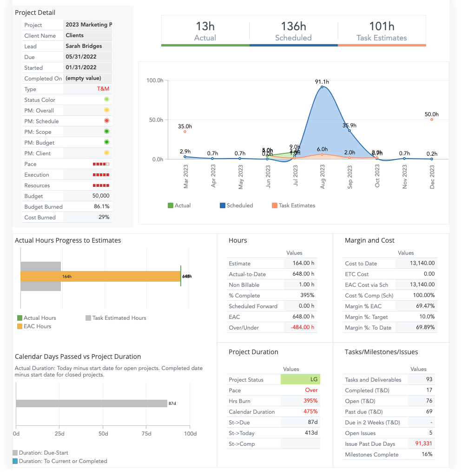Click the EAC Hours orange legend swatch
461x476 pixels.
tap(20, 326)
